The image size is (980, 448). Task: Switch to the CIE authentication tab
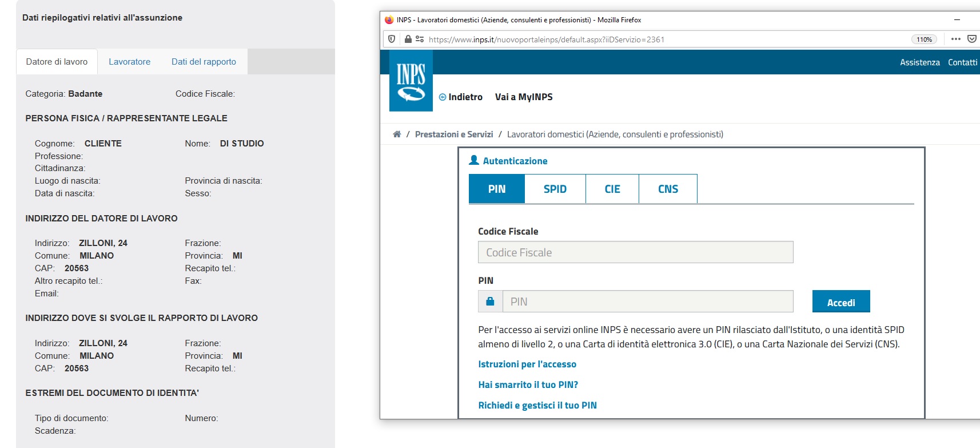(x=612, y=189)
